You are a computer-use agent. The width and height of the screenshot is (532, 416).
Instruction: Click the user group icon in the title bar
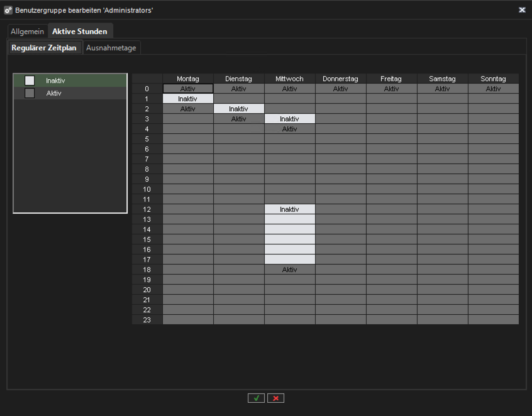pos(7,10)
